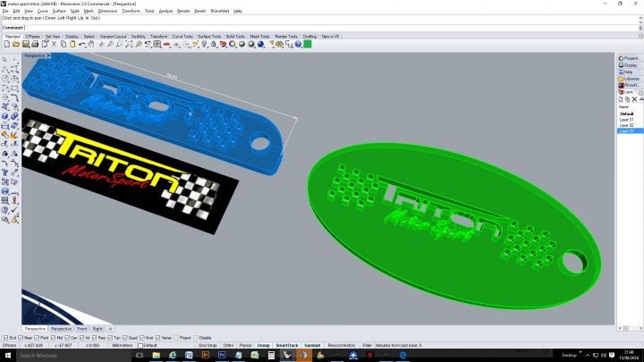Toggle Grid Snap in the status bar
Viewport: 644px width, 362px height.
pos(208,346)
